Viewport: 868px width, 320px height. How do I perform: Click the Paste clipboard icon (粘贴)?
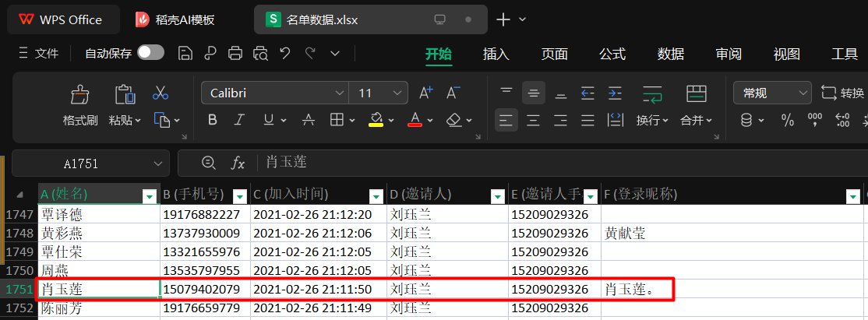pyautogui.click(x=125, y=95)
